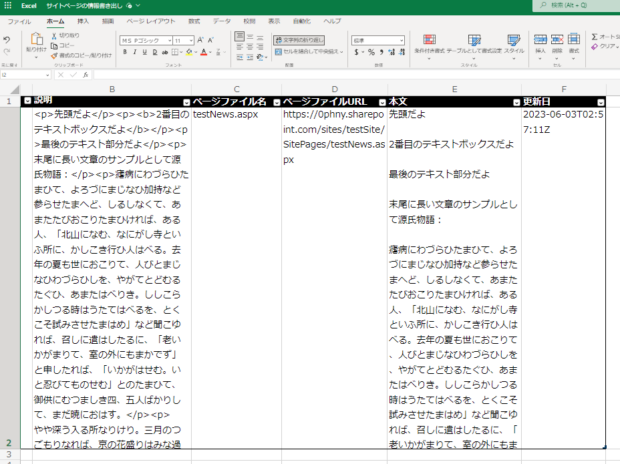Click the Delete cells (削除) icon
Image resolution: width=620 pixels, height=464 pixels.
point(557,39)
